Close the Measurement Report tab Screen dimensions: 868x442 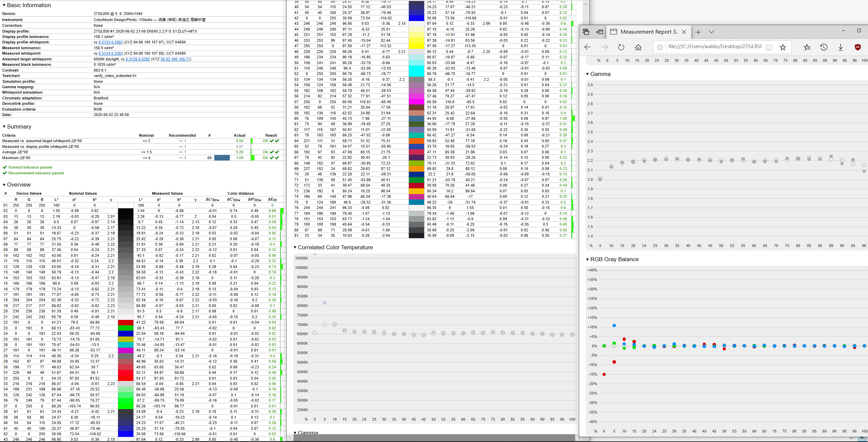coord(684,32)
